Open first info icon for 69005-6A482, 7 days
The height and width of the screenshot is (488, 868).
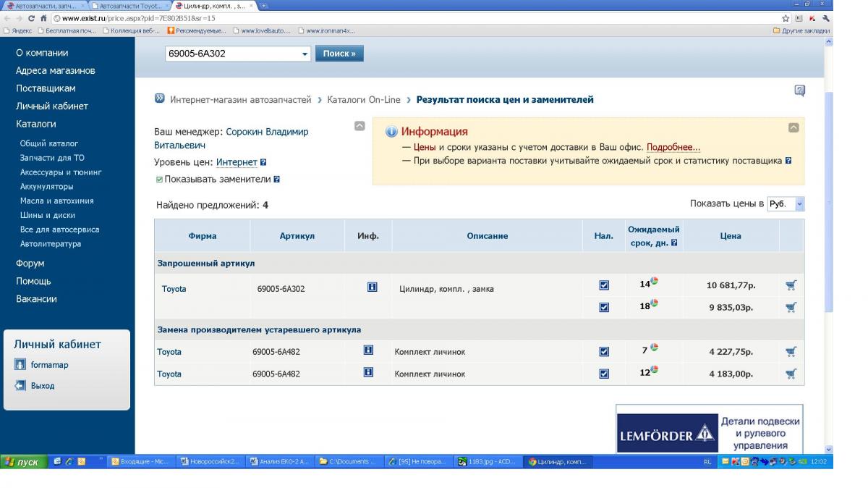click(368, 350)
